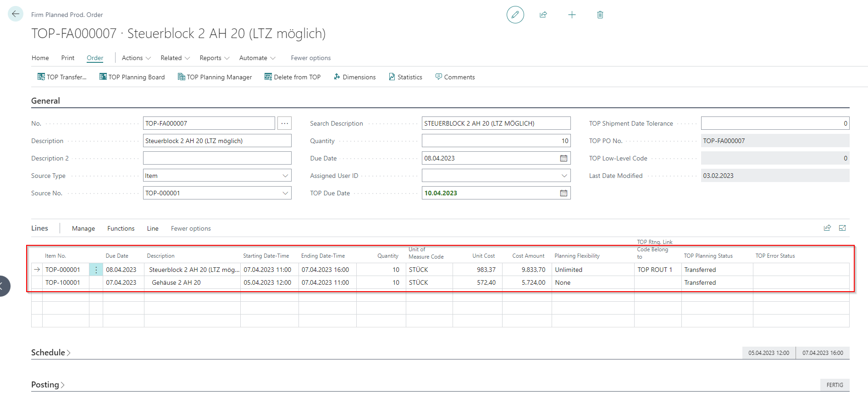Expand the Assigned User ID dropdown

tap(564, 176)
